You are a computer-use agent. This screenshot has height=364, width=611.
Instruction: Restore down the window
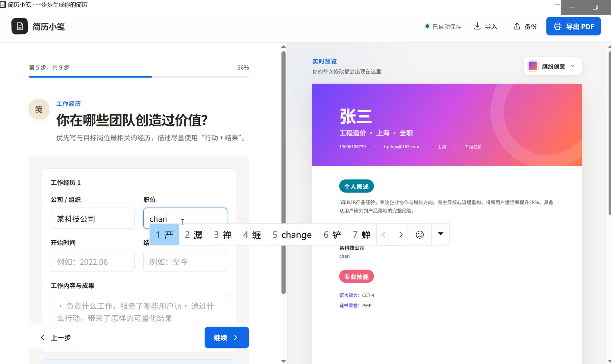click(595, 7)
